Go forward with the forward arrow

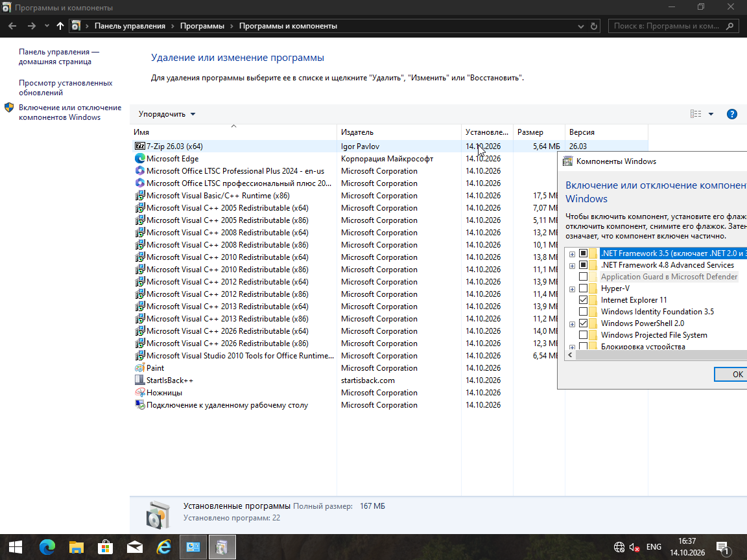click(x=31, y=26)
